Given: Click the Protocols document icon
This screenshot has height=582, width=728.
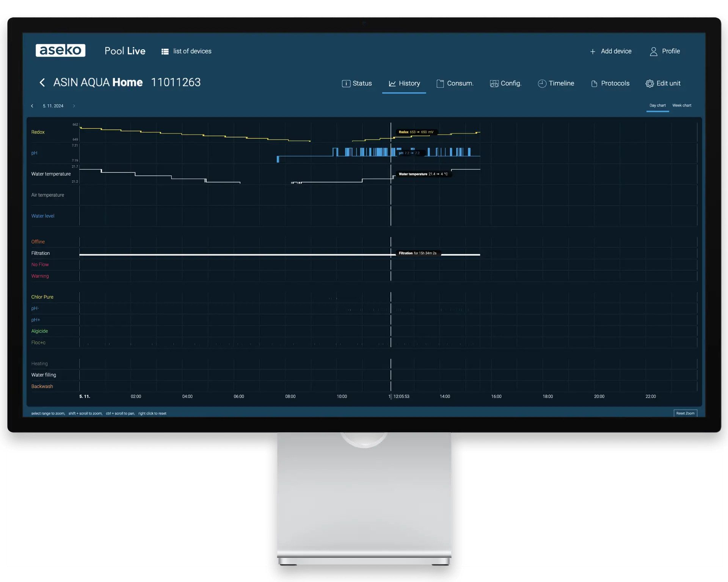Looking at the screenshot, I should pos(594,84).
